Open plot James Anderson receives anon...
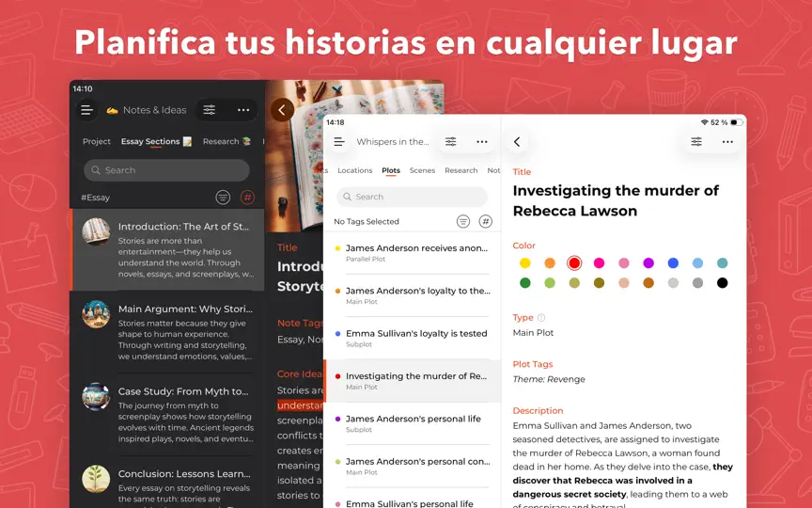The height and width of the screenshot is (508, 812). (x=413, y=252)
